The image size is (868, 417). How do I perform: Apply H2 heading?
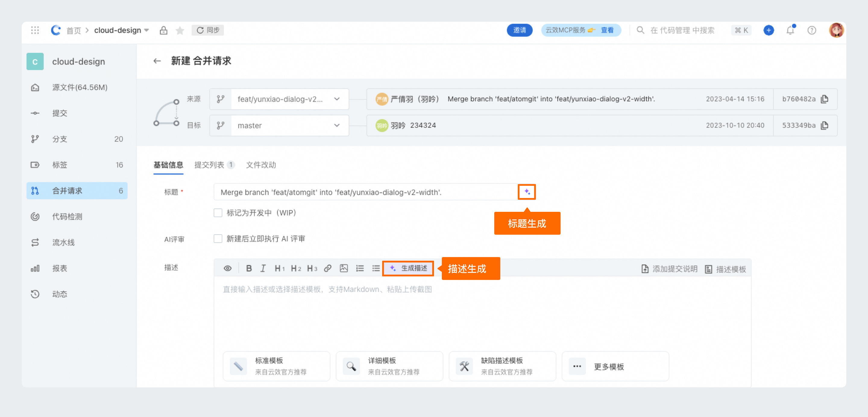click(x=296, y=268)
